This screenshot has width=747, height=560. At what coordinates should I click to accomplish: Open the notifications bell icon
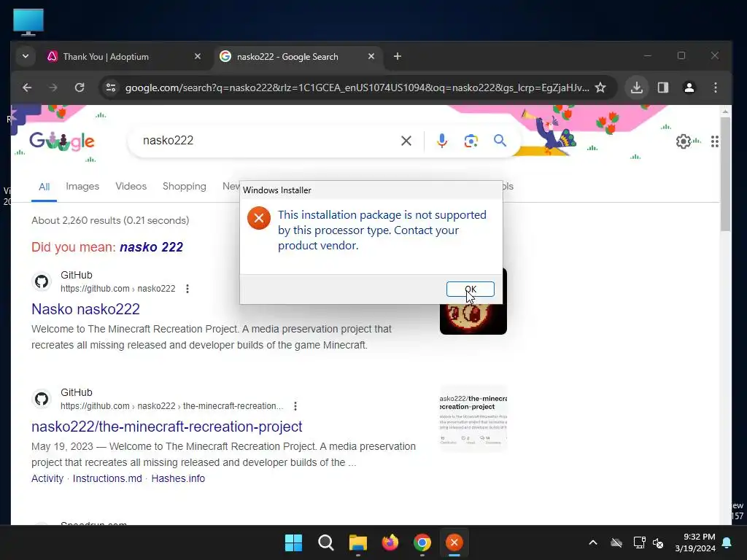click(727, 542)
